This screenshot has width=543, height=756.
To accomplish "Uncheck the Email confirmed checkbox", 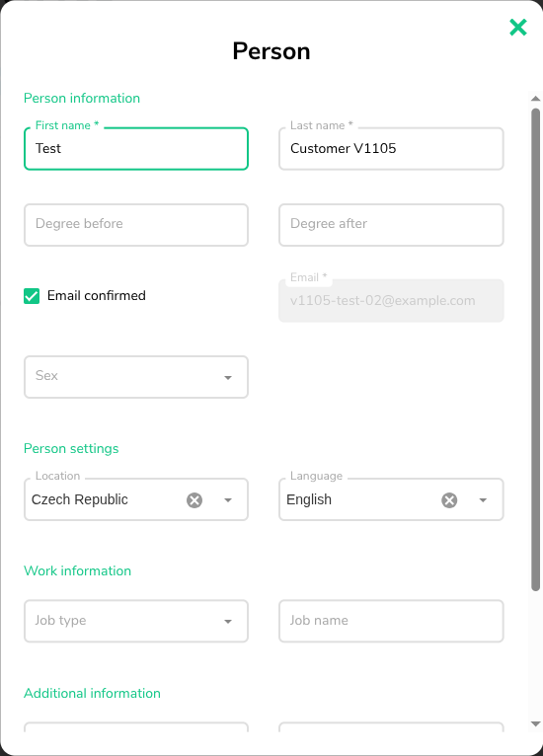I will [32, 296].
